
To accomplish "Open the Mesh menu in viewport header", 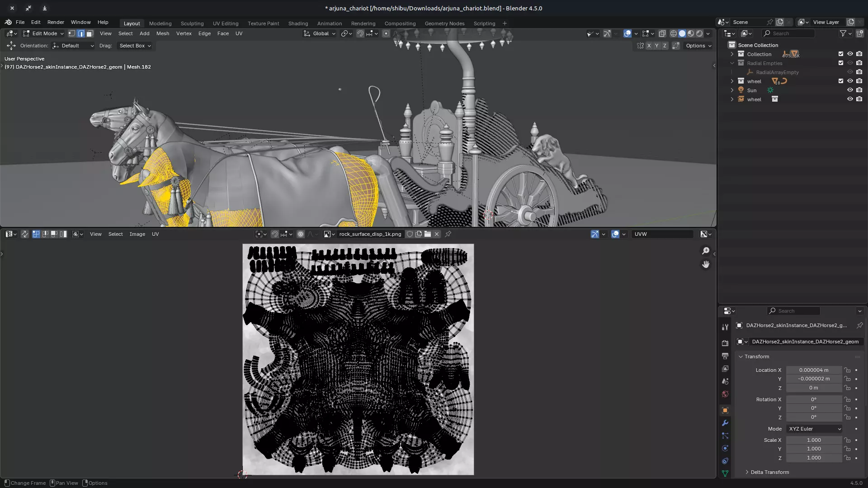I will click(x=162, y=33).
